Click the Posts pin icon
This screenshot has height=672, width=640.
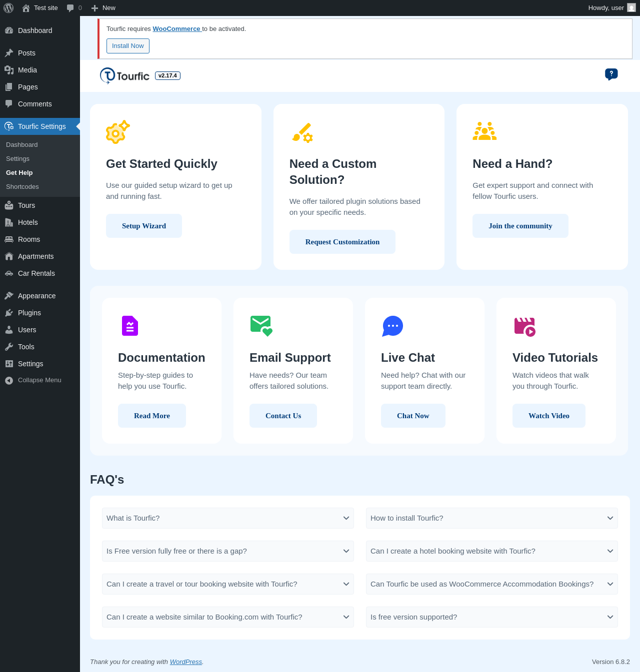coord(9,53)
